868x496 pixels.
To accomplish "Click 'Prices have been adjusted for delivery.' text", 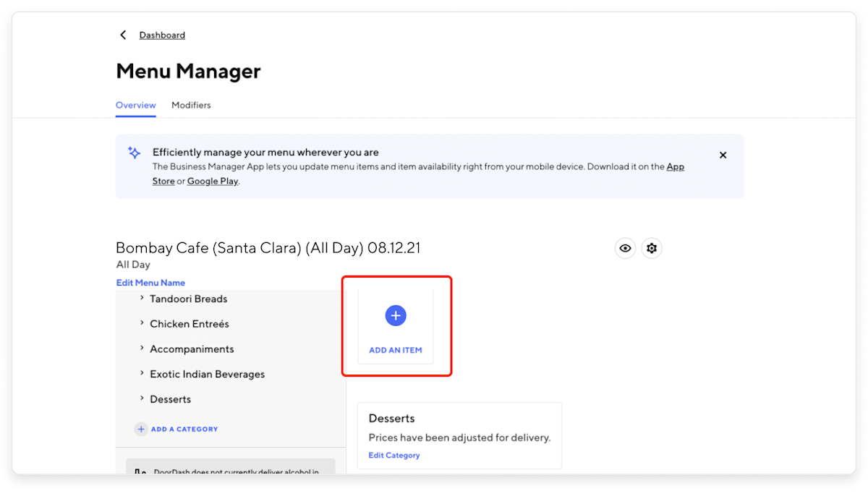I will point(459,437).
